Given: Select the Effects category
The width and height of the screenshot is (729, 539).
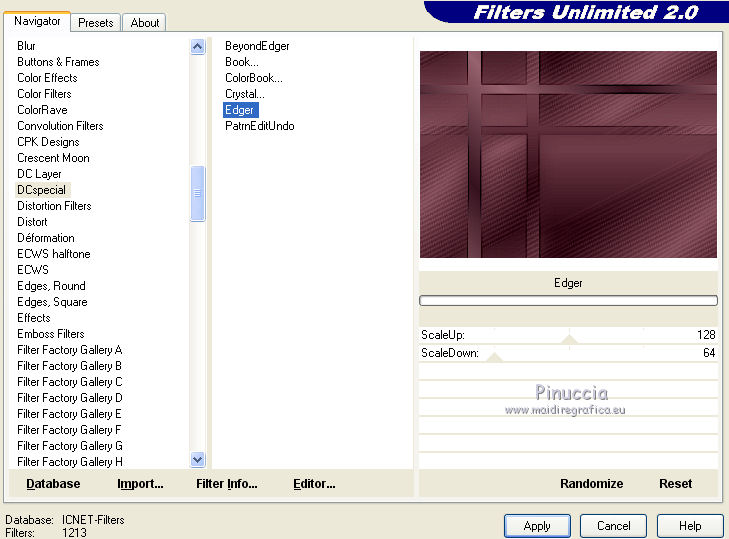Looking at the screenshot, I should (x=33, y=318).
